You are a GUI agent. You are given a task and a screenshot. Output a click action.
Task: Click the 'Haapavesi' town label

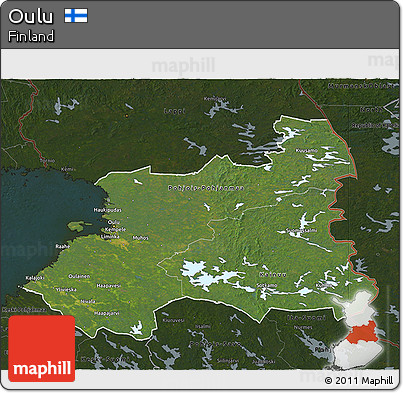click(108, 286)
